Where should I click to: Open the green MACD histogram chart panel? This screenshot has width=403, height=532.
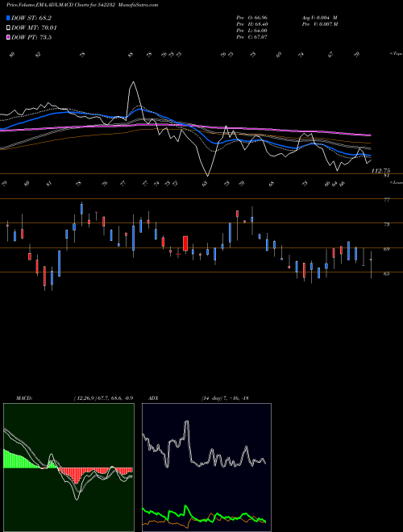tap(69, 468)
